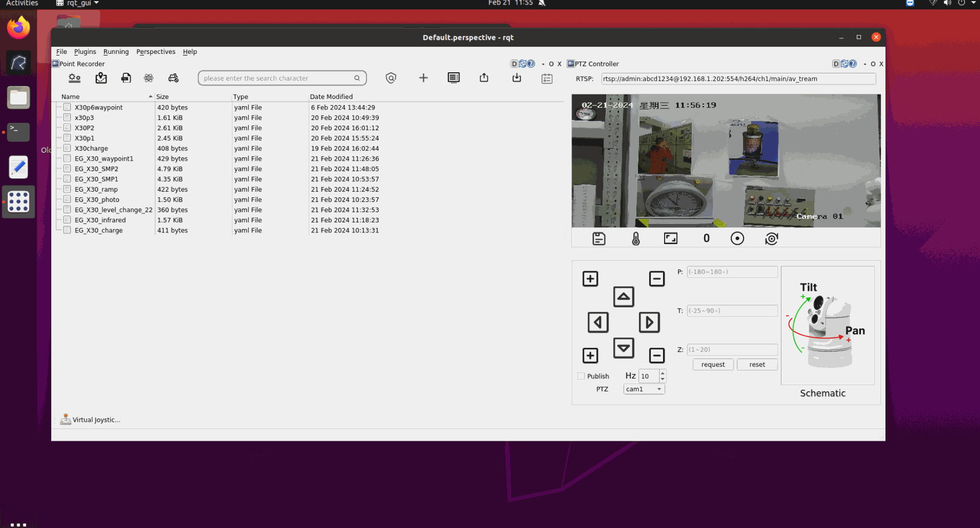Click the fullscreen icon below the video
980x528 pixels.
[x=671, y=238]
